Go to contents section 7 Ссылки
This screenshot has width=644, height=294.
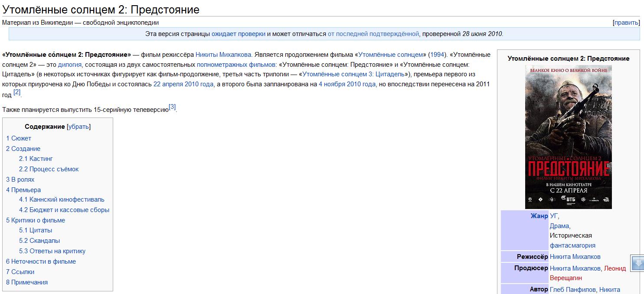(20, 272)
